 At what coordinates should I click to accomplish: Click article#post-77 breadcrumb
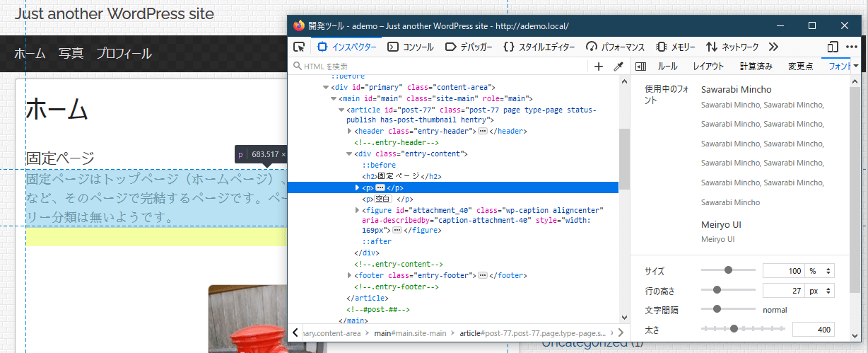[533, 332]
